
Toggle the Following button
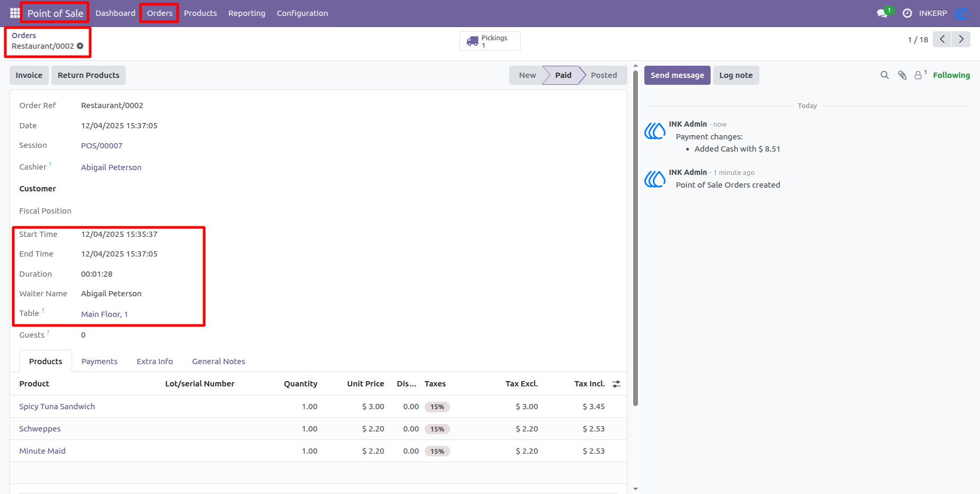pos(951,75)
